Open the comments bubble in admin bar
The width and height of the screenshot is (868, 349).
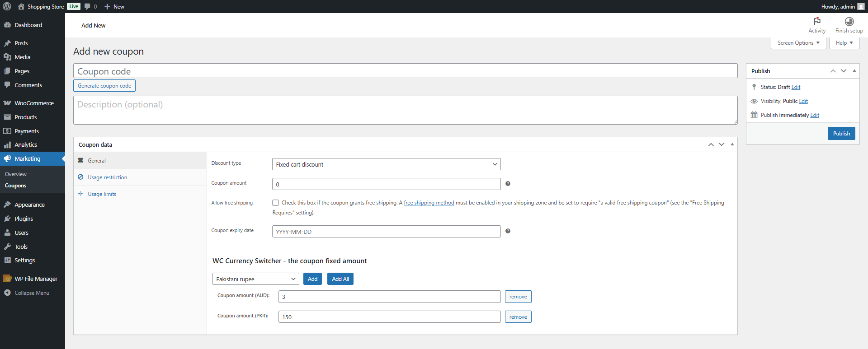coord(87,6)
